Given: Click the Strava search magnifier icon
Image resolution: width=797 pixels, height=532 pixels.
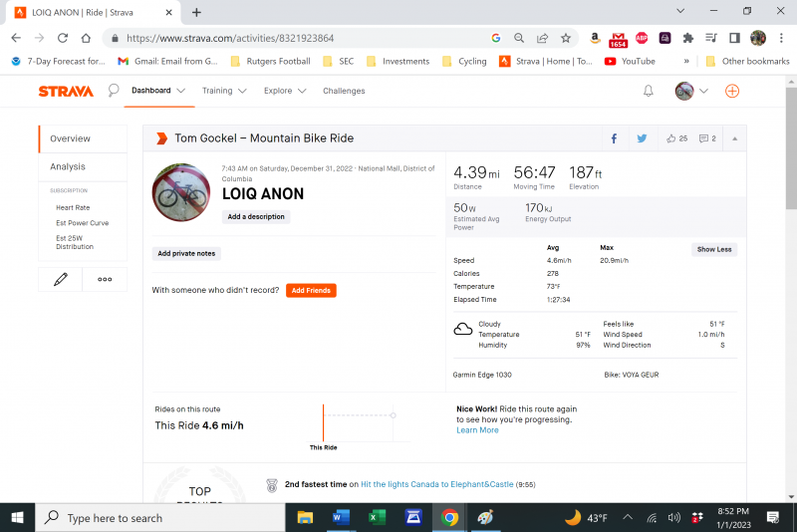Looking at the screenshot, I should (x=114, y=91).
